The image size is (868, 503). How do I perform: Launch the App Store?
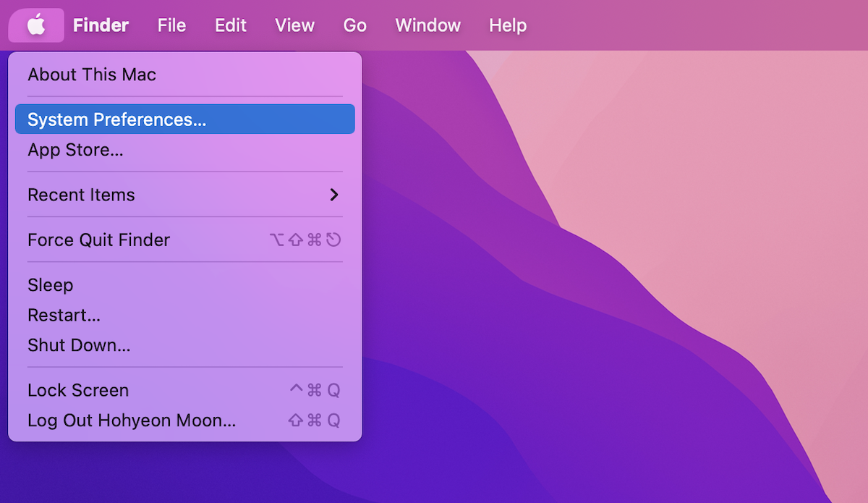tap(80, 150)
